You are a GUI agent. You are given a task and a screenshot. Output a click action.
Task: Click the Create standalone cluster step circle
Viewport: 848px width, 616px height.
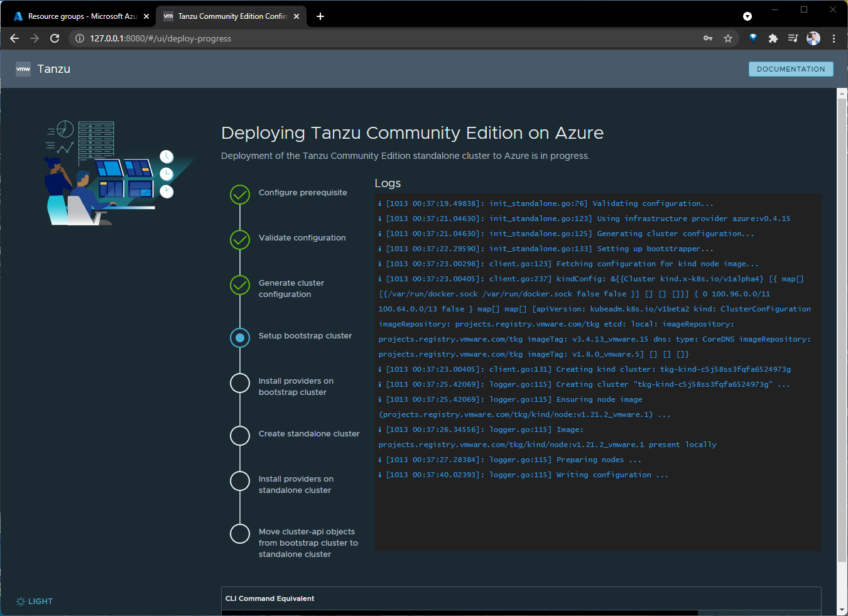[x=240, y=436]
